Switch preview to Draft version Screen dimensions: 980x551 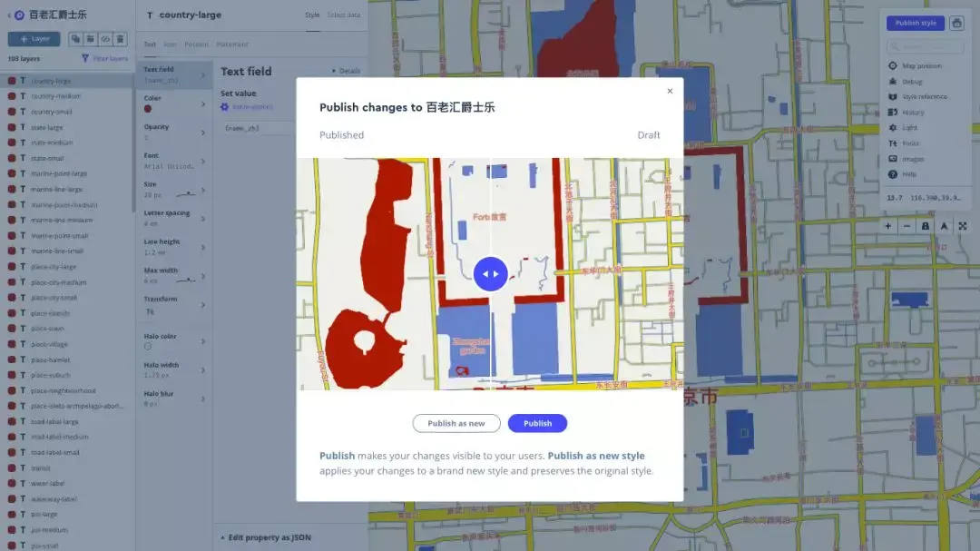point(648,134)
